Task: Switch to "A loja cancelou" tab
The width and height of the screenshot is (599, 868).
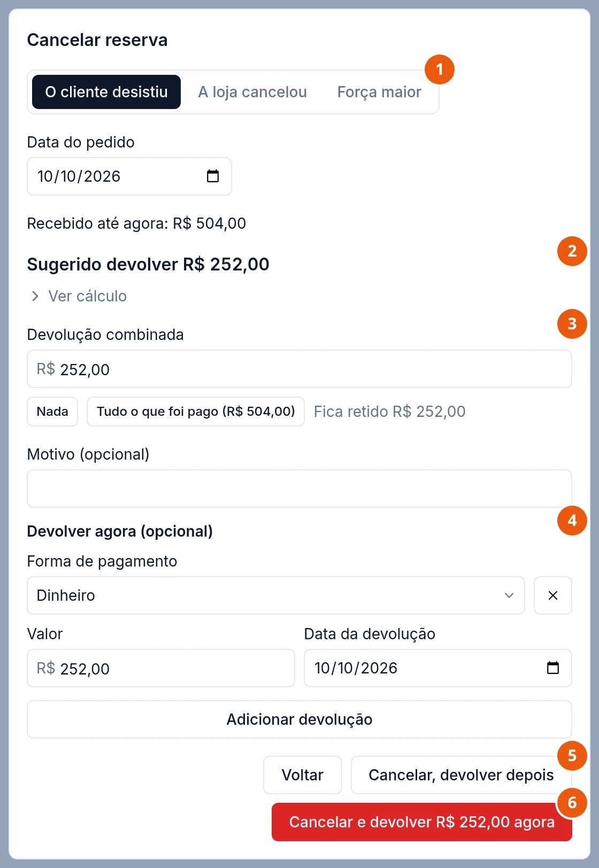Action: pyautogui.click(x=252, y=92)
